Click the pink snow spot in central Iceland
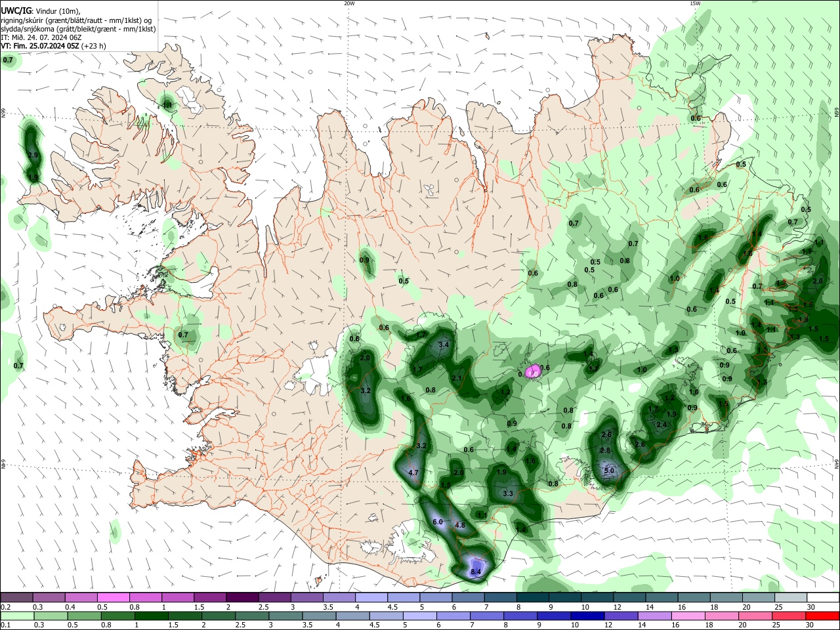Viewport: 840px width, 630px height. click(x=534, y=371)
